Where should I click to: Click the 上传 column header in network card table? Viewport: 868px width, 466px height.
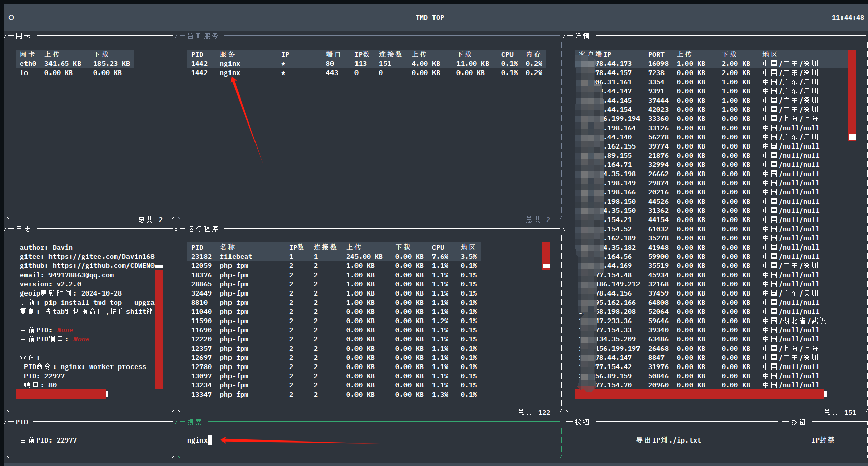(52, 55)
